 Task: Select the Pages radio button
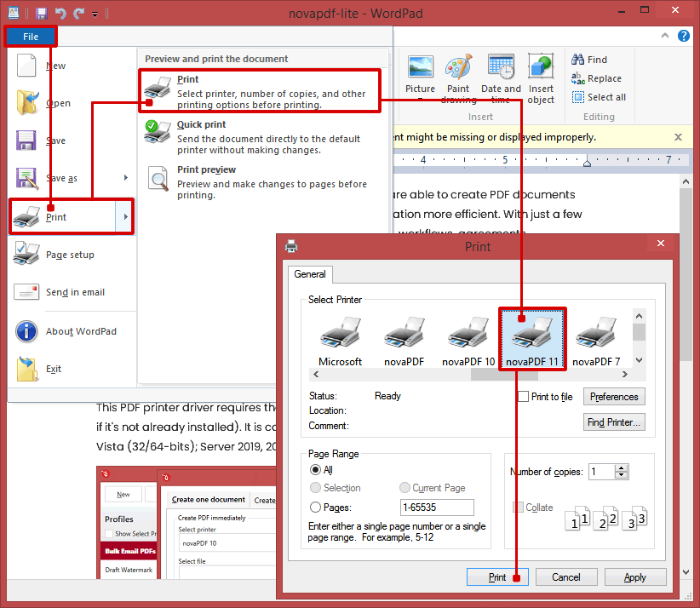coord(315,508)
